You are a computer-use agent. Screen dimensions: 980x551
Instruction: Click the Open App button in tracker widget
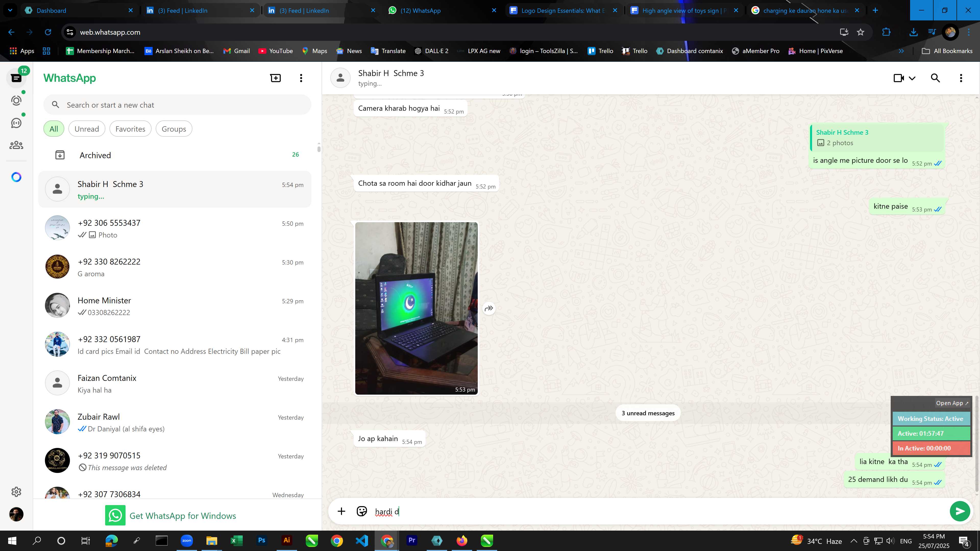tap(952, 403)
